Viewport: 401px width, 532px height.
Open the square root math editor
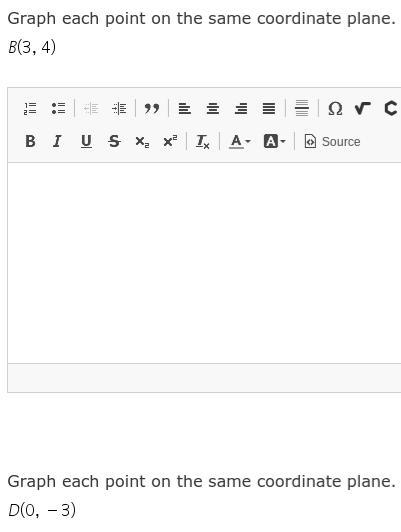[x=363, y=109]
